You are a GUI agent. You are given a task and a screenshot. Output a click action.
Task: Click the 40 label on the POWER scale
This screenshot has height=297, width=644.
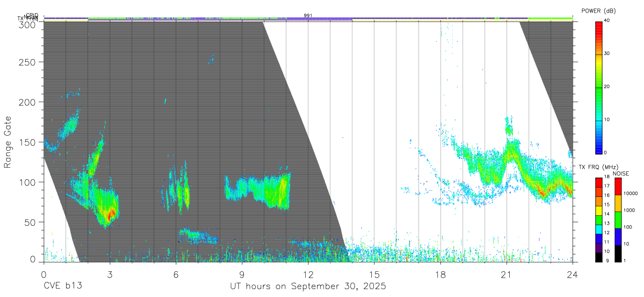coord(607,21)
